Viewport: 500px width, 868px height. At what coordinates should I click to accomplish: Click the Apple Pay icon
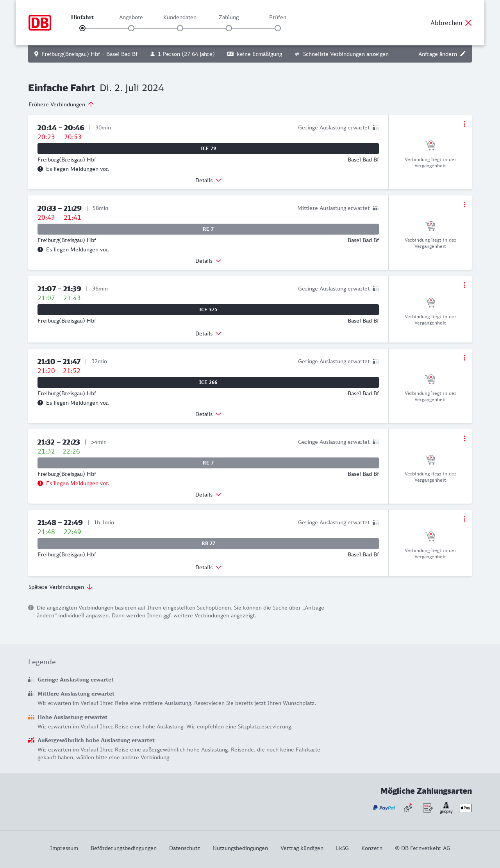point(465,808)
